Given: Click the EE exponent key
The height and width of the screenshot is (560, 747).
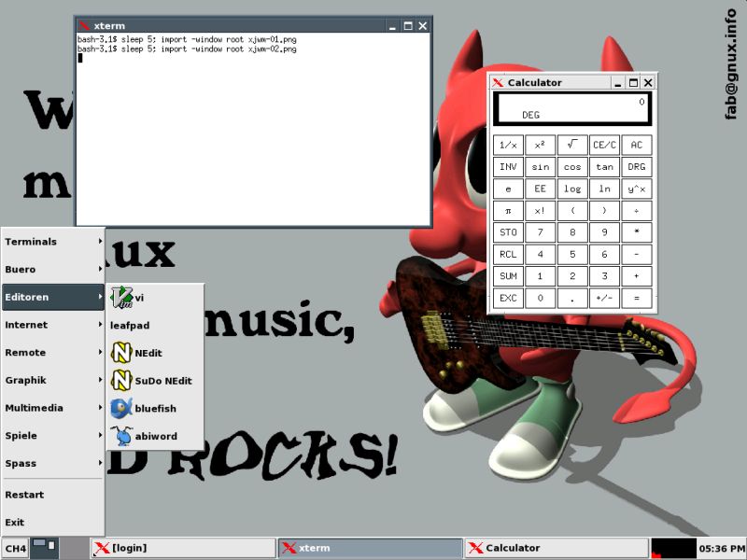Looking at the screenshot, I should pos(541,189).
